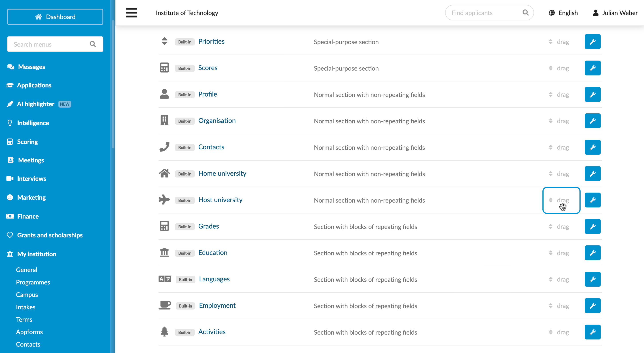
Task: Click the Profile person section icon
Action: [x=164, y=94]
